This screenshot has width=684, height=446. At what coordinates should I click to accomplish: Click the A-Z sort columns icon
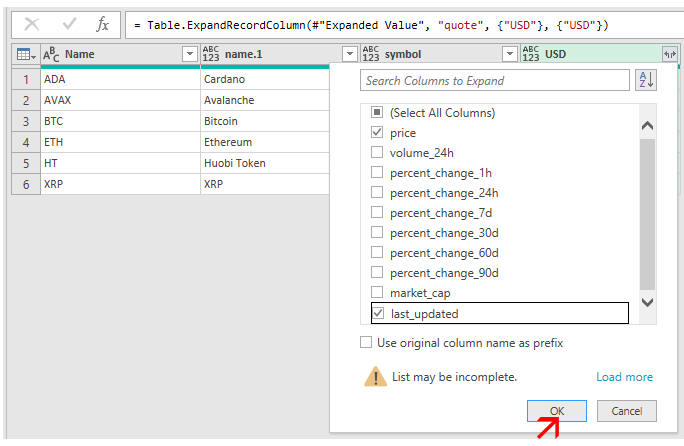[x=646, y=81]
